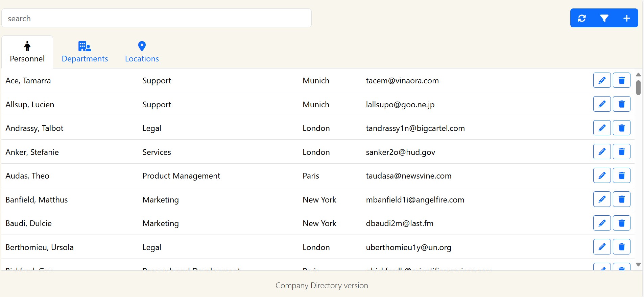The width and height of the screenshot is (644, 297).
Task: Switch to the Departments tab
Action: 85,52
